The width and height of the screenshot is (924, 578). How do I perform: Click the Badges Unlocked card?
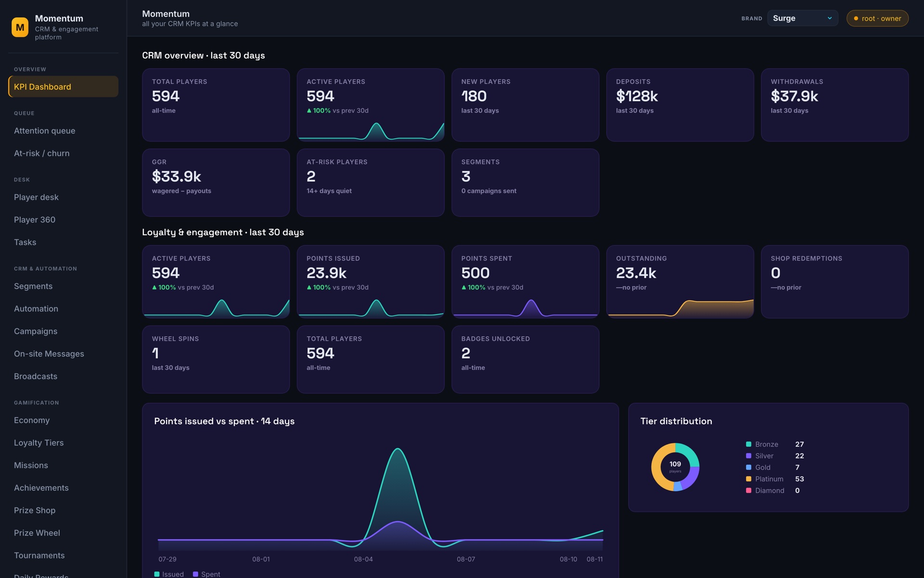(x=525, y=359)
